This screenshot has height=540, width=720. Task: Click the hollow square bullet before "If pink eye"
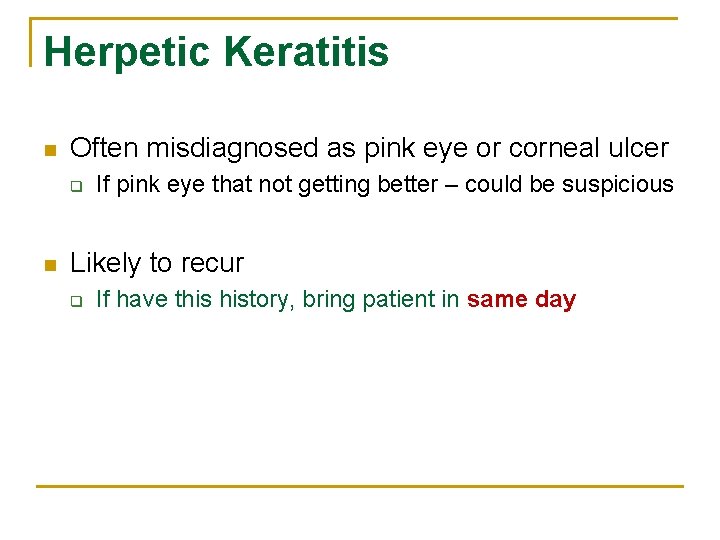click(77, 186)
